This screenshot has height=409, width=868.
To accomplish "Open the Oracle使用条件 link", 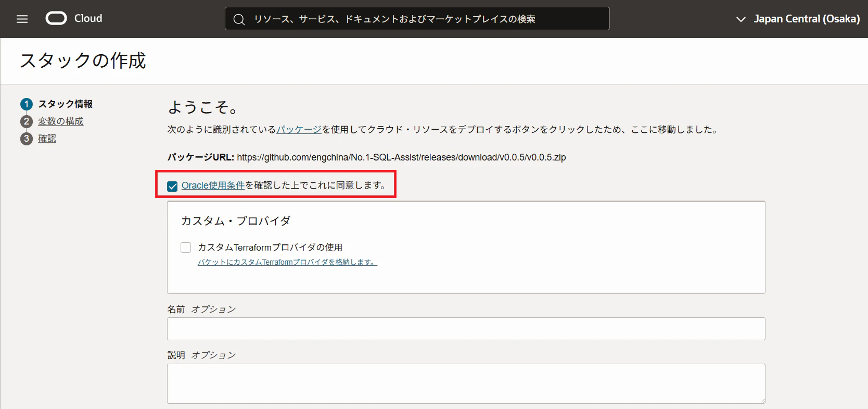I will 213,185.
